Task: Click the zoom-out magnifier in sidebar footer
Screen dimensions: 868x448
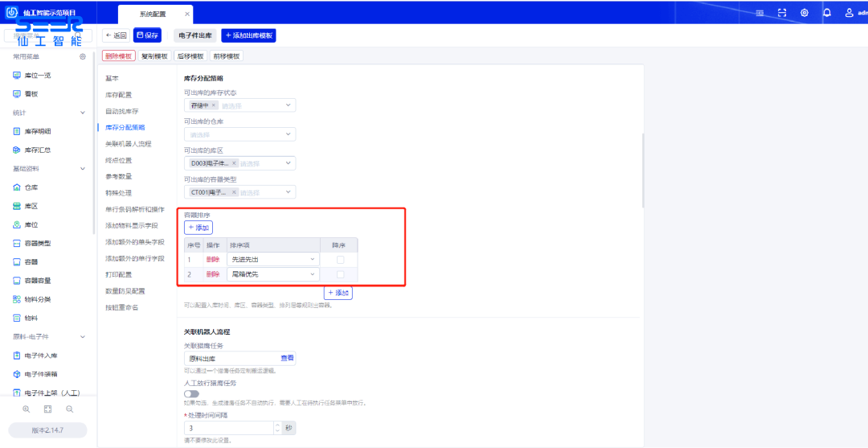Action: coord(70,409)
